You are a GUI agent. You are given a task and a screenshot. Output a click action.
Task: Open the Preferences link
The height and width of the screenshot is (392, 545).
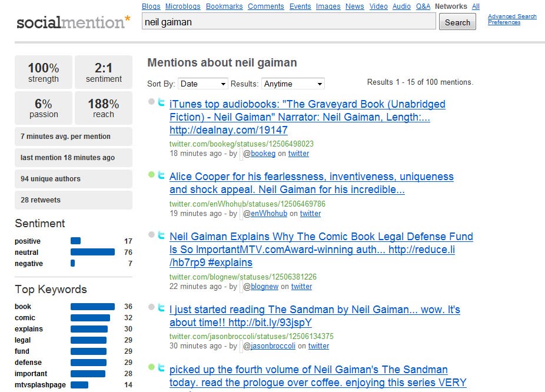click(504, 22)
